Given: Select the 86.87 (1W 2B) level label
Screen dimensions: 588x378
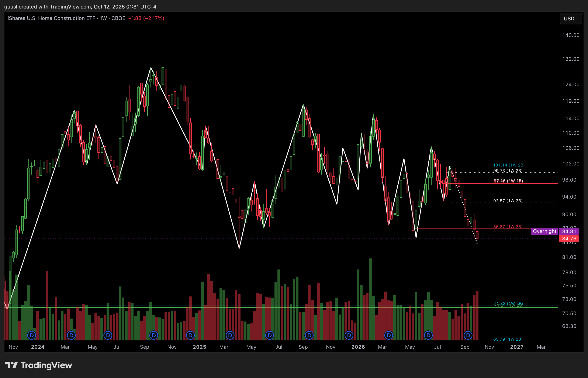Looking at the screenshot, I should pos(508,227).
